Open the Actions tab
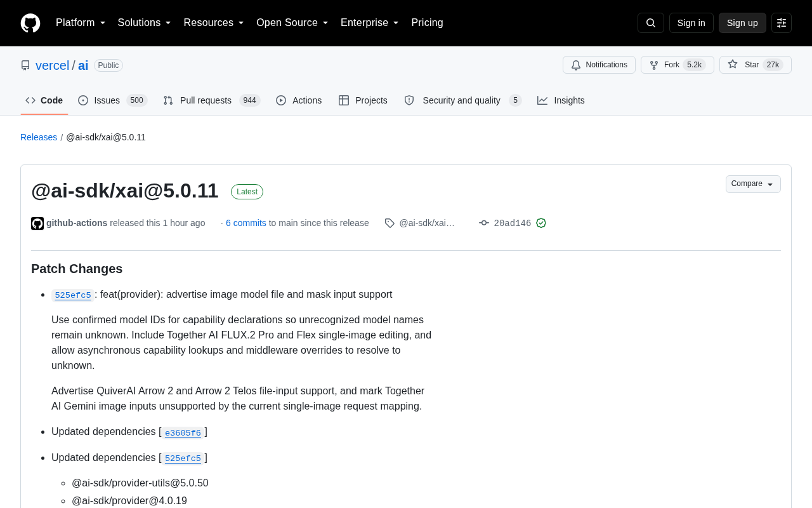Viewport: 812px width, 508px height. (299, 100)
